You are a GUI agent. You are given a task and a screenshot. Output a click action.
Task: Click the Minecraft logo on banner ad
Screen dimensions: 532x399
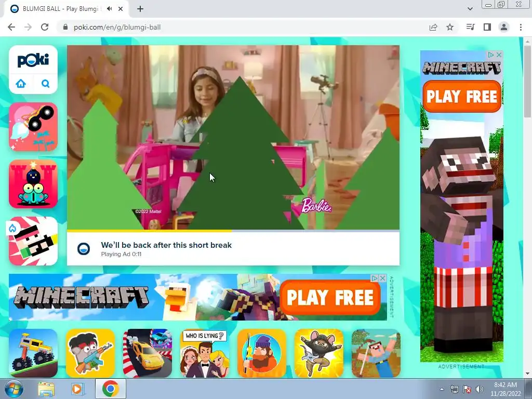[x=82, y=297]
